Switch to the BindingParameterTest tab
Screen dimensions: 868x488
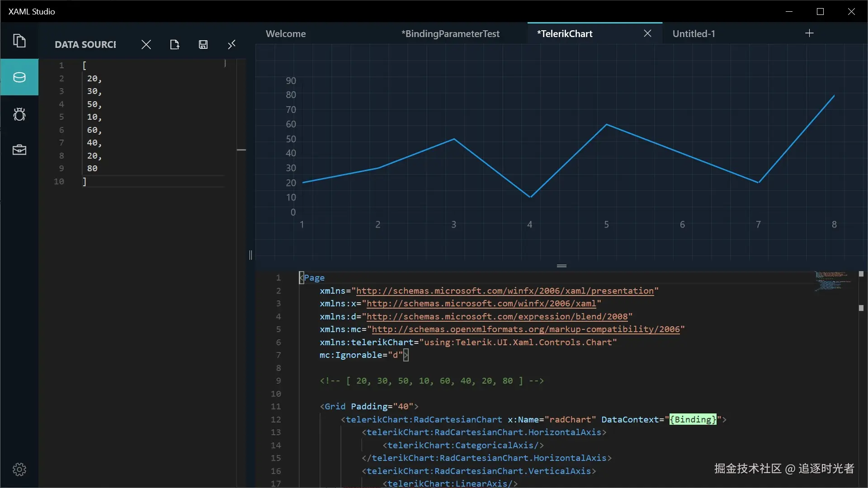(450, 34)
